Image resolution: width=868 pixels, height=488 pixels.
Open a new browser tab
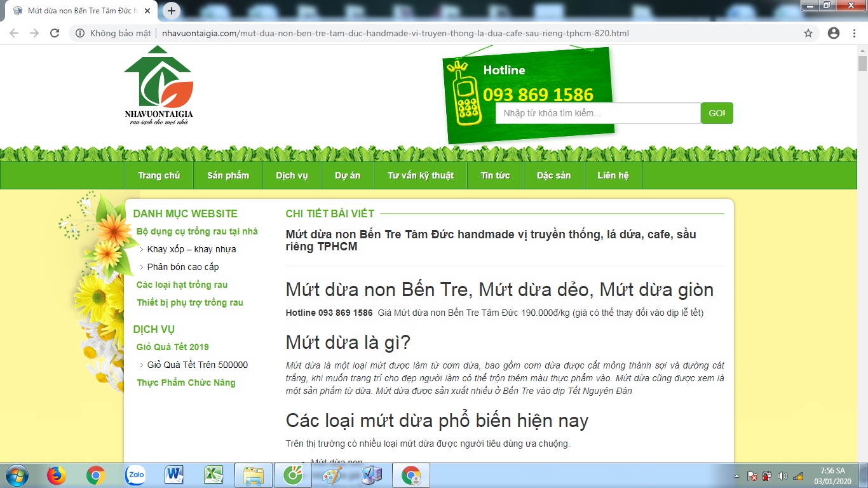click(172, 11)
